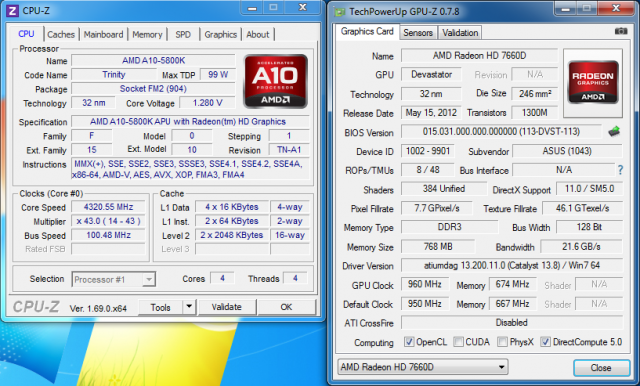Screen dimensions: 640x386
Task: Toggle the DirectCompute 5.0 checkbox
Action: click(545, 342)
